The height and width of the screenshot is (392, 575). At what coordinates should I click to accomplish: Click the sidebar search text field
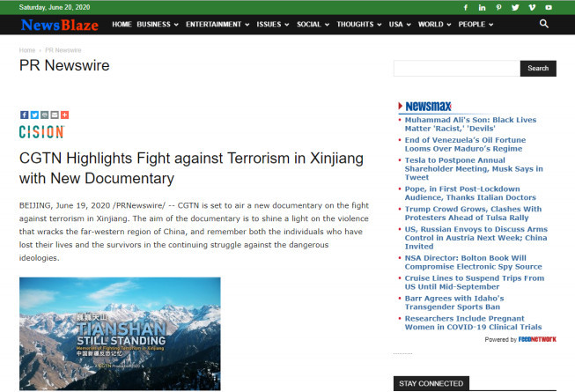tap(456, 68)
